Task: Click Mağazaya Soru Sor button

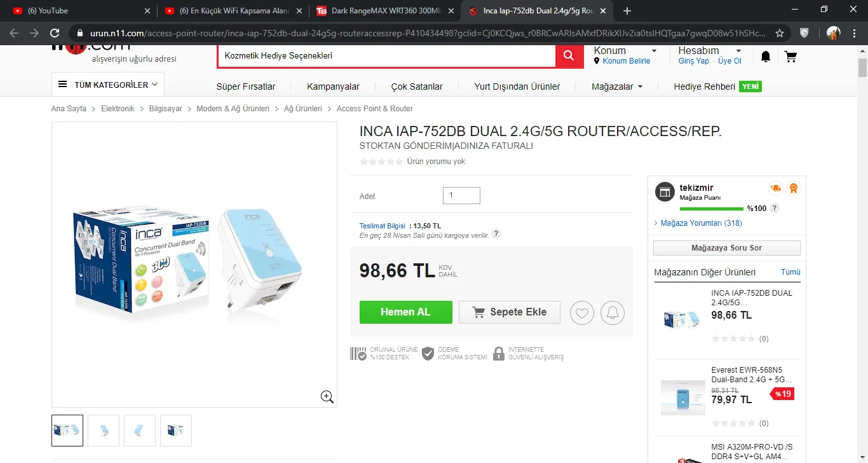Action: 727,248
